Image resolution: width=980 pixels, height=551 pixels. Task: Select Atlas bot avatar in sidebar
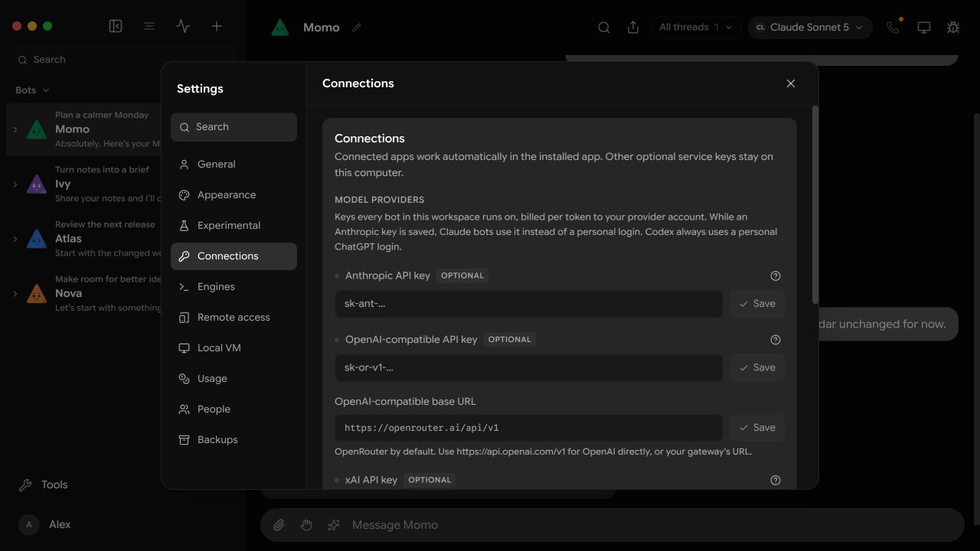pyautogui.click(x=37, y=239)
